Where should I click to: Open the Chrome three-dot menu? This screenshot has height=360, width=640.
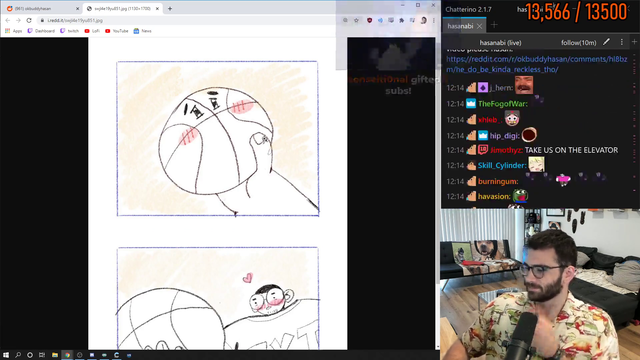[x=433, y=20]
